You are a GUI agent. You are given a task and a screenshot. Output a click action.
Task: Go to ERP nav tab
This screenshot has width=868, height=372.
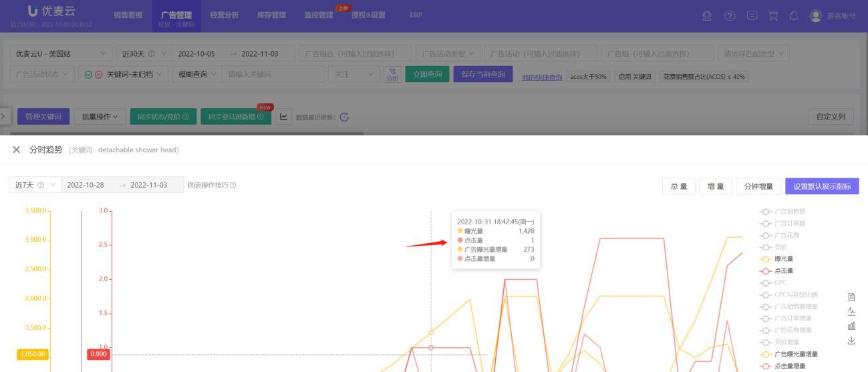416,15
